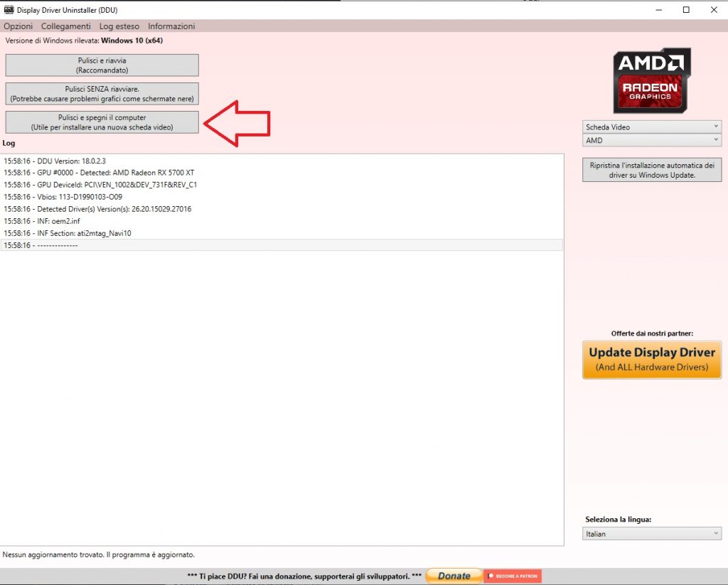Expand the AMD vendor dropdown
Viewport: 728px width, 585px height.
click(652, 140)
